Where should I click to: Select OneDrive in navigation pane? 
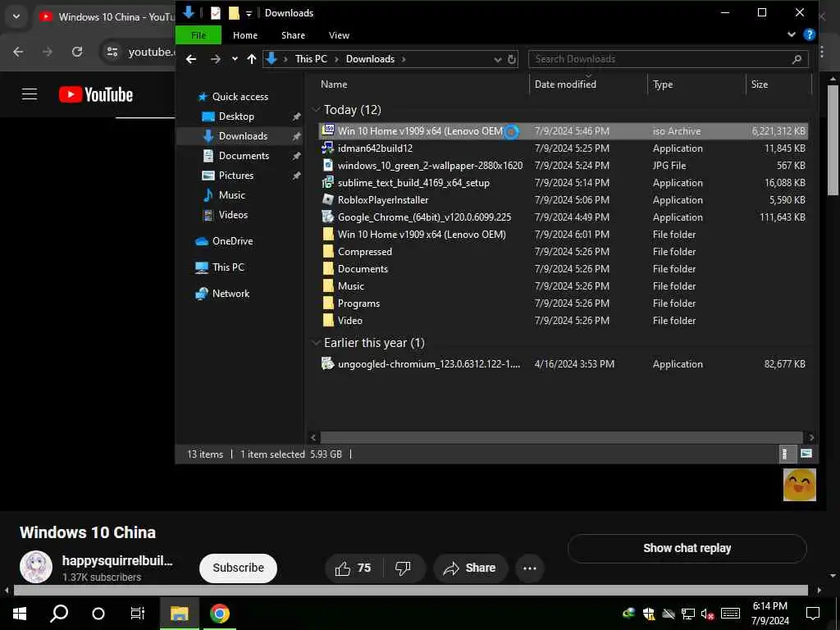pos(232,241)
